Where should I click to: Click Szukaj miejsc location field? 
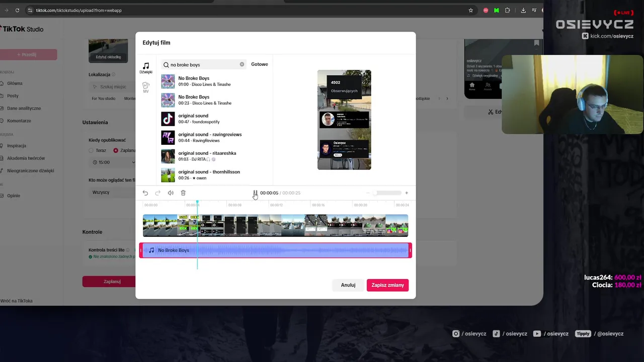[113, 87]
